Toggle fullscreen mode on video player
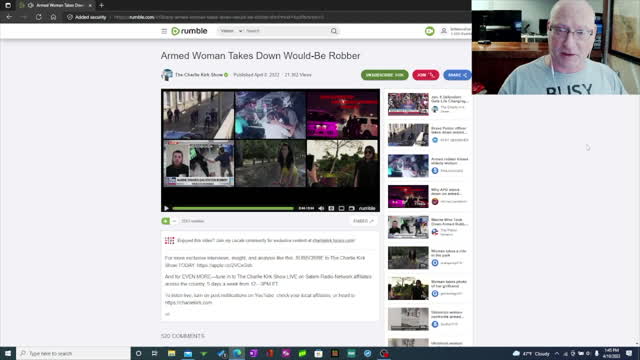The height and width of the screenshot is (360, 640). tap(352, 208)
